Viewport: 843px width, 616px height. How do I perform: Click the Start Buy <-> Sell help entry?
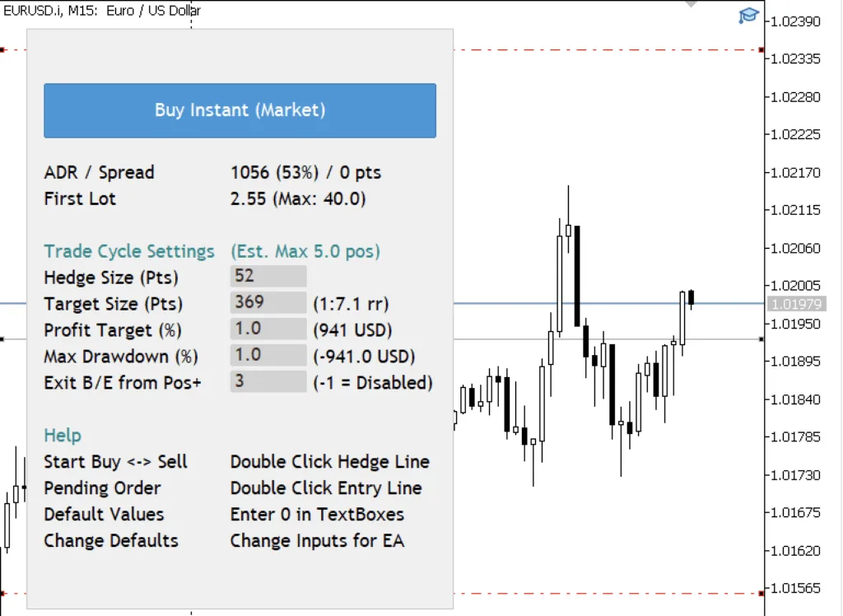pyautogui.click(x=114, y=461)
